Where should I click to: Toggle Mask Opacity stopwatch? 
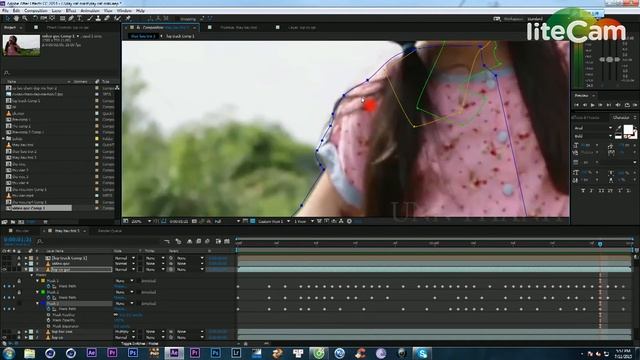pos(48,320)
